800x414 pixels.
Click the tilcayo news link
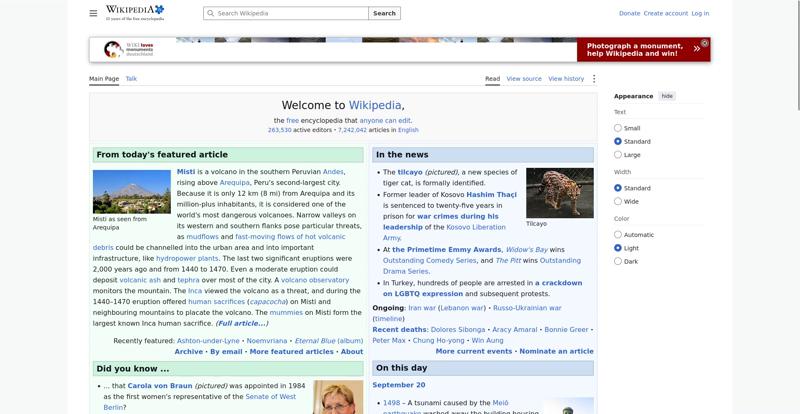pos(410,172)
